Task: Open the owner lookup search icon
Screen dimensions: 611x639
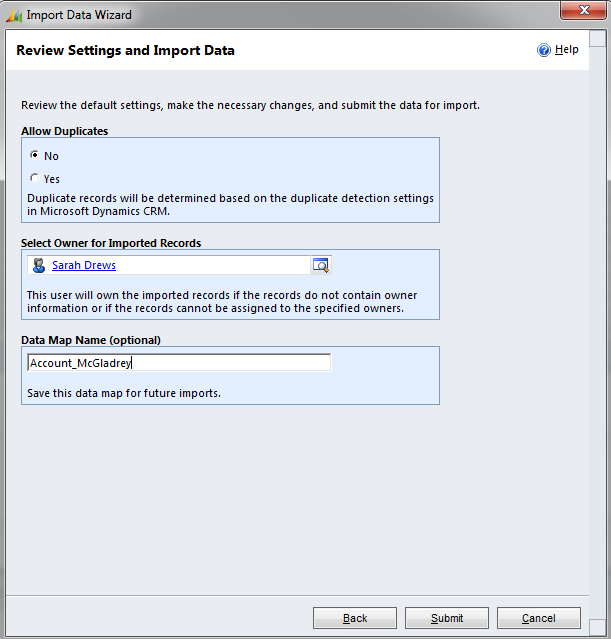Action: click(321, 265)
